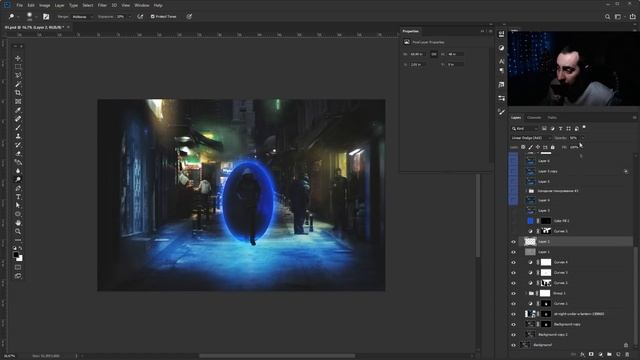Viewport: 640px width, 360px height.
Task: Open the layer Opacity dropdown arrow
Action: 582,138
